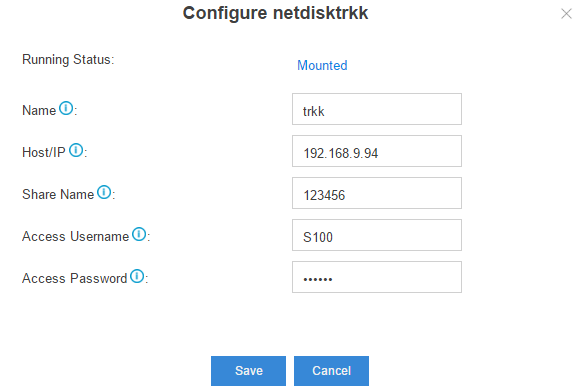Click the Share Name label text
586x391 pixels.
58,194
